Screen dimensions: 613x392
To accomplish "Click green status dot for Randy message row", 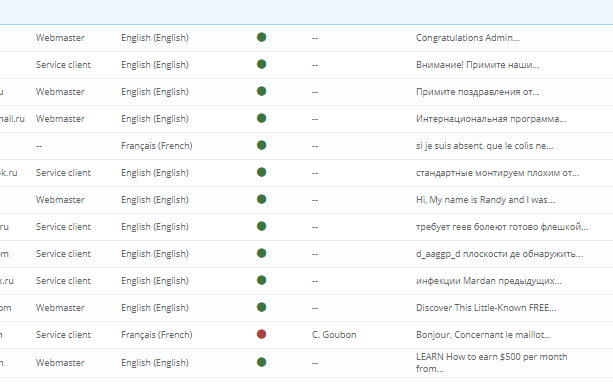I will point(262,199).
